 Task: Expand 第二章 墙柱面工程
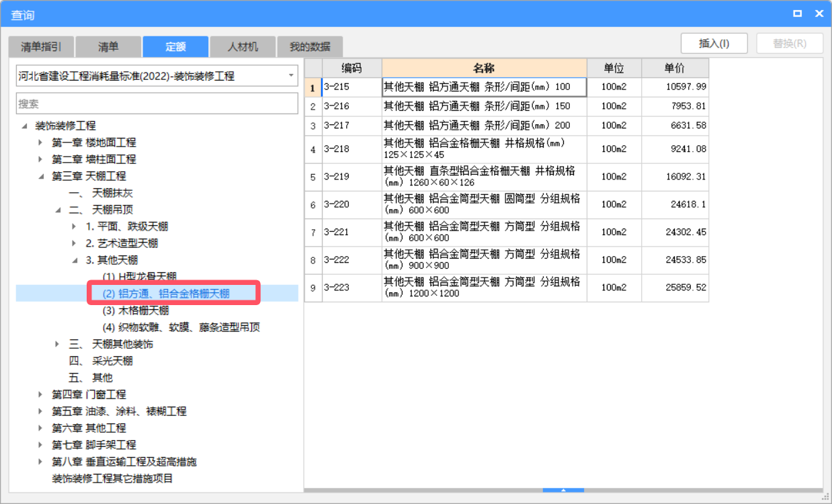pos(40,159)
